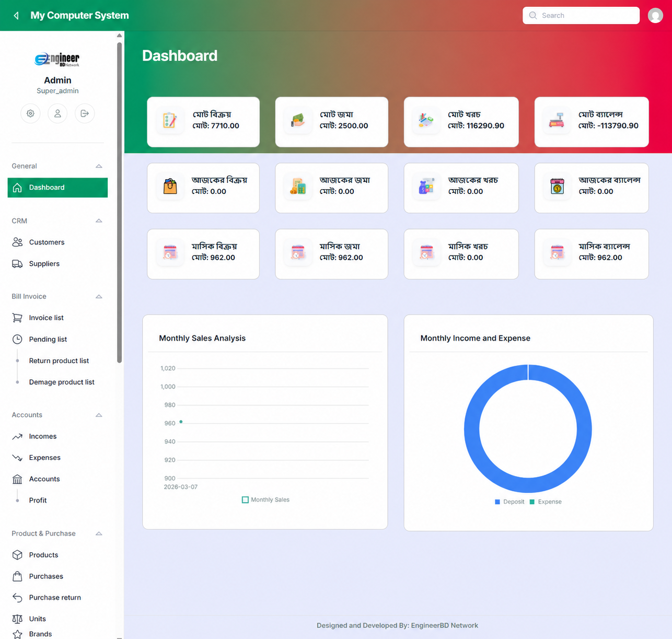The height and width of the screenshot is (639, 672).
Task: Collapse the General section chevron
Action: 99,166
